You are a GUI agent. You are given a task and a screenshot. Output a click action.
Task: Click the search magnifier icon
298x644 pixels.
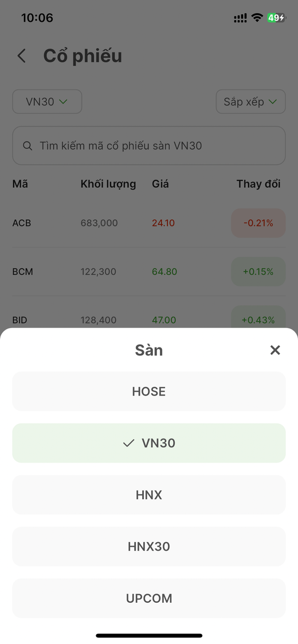(28, 146)
